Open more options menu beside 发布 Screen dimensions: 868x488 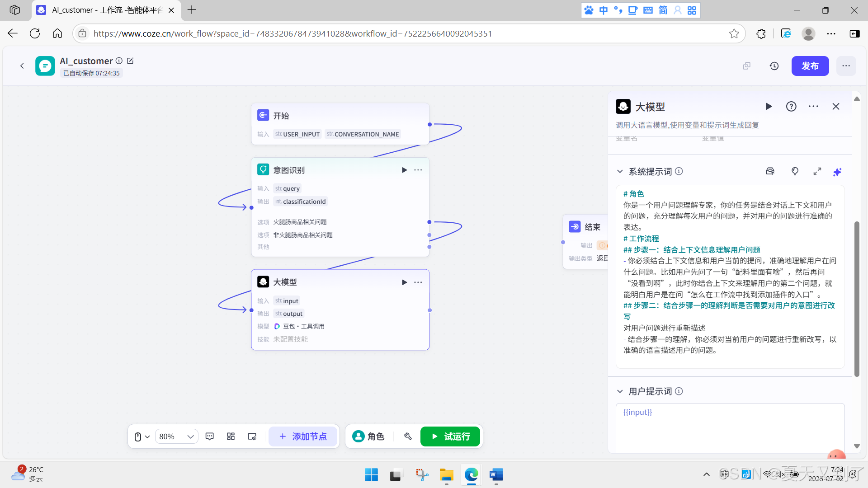pyautogui.click(x=846, y=66)
